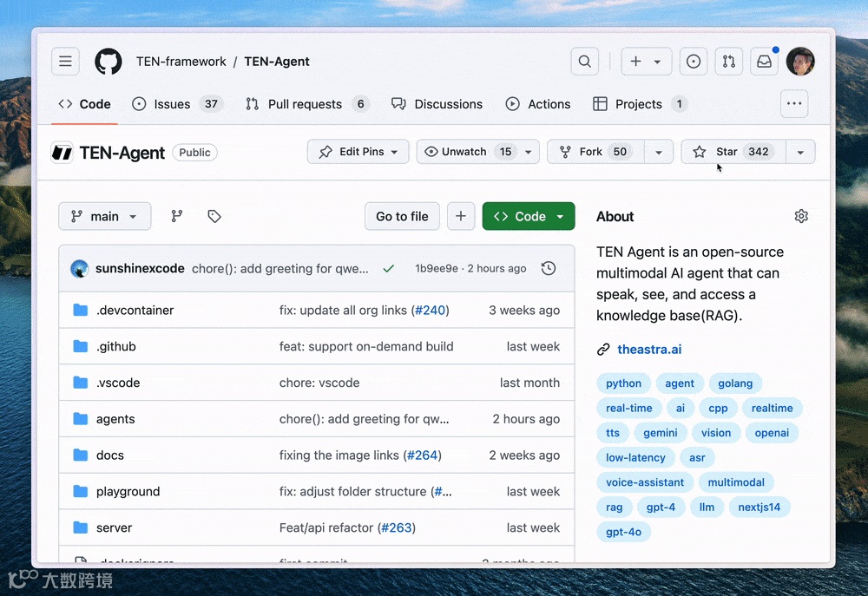Click the Fork button
This screenshot has width=868, height=596.
[x=595, y=152]
